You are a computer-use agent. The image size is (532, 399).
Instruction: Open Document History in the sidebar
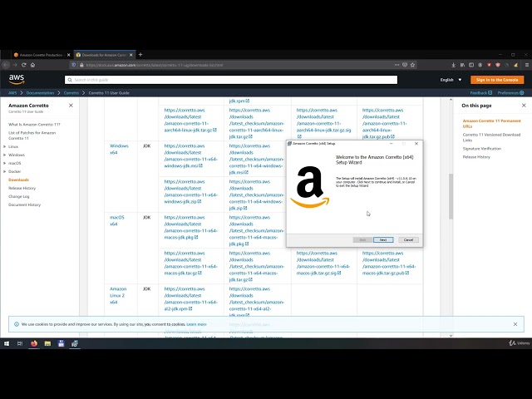pyautogui.click(x=24, y=204)
